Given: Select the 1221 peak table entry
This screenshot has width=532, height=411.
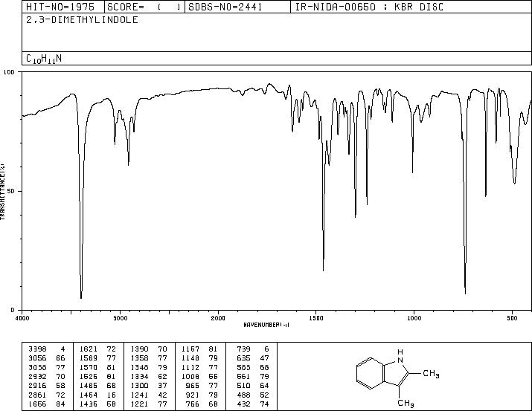Looking at the screenshot, I should (149, 404).
